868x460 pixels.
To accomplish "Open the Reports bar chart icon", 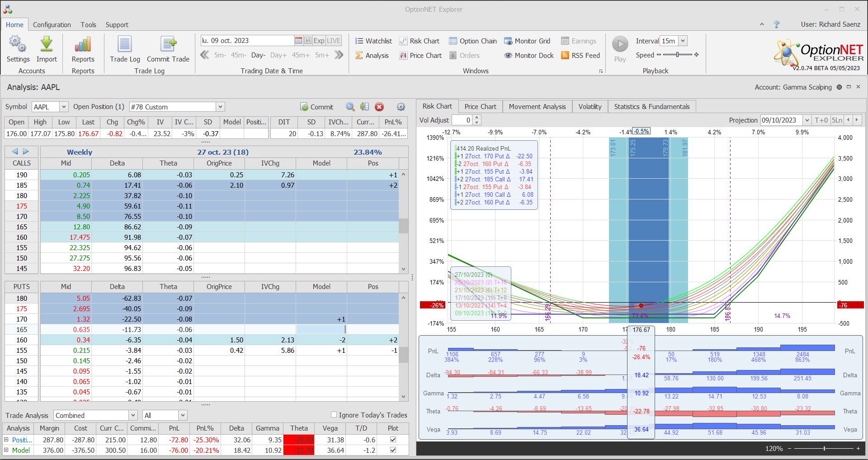I will click(x=83, y=44).
